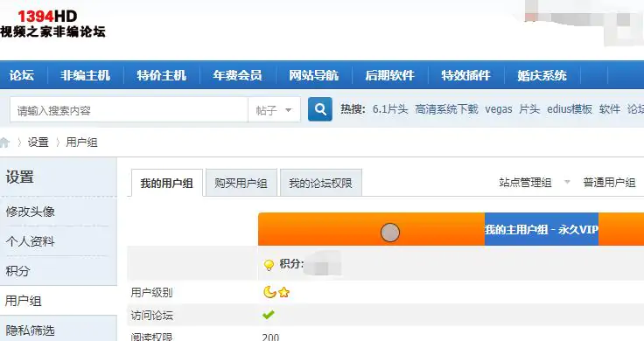Expand the 站点管理组 dropdown arrow

point(567,182)
